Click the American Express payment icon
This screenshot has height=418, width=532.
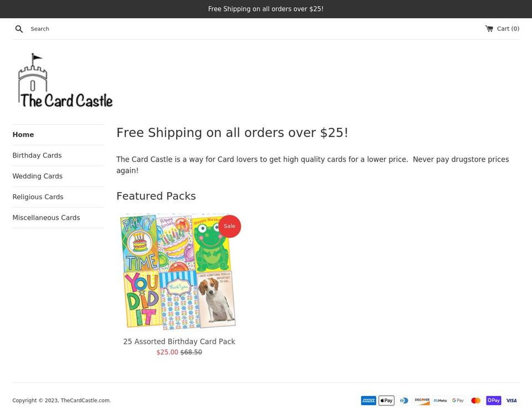tap(369, 400)
